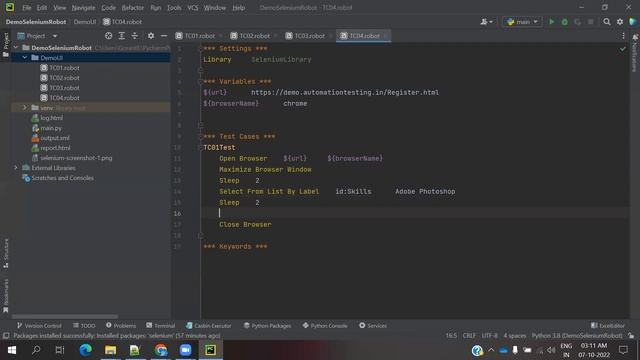640x360 pixels.
Task: Open the Version Control tool window
Action: pyautogui.click(x=39, y=326)
